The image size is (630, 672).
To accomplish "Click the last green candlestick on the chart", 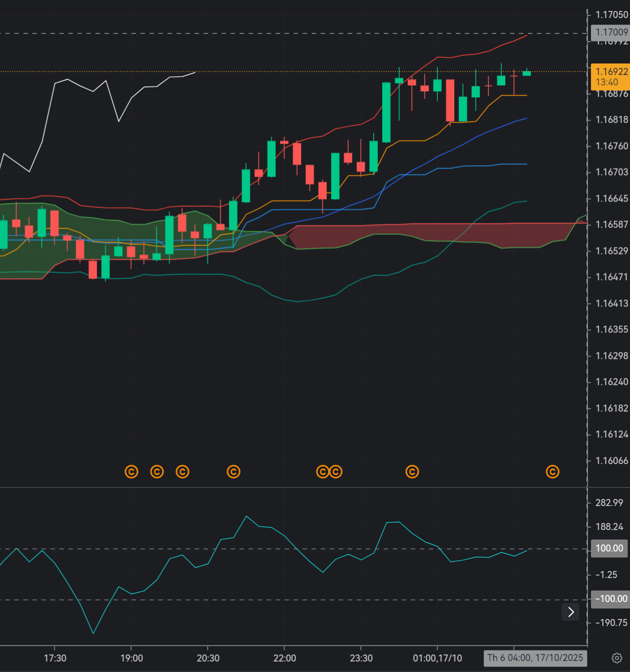I will point(526,73).
